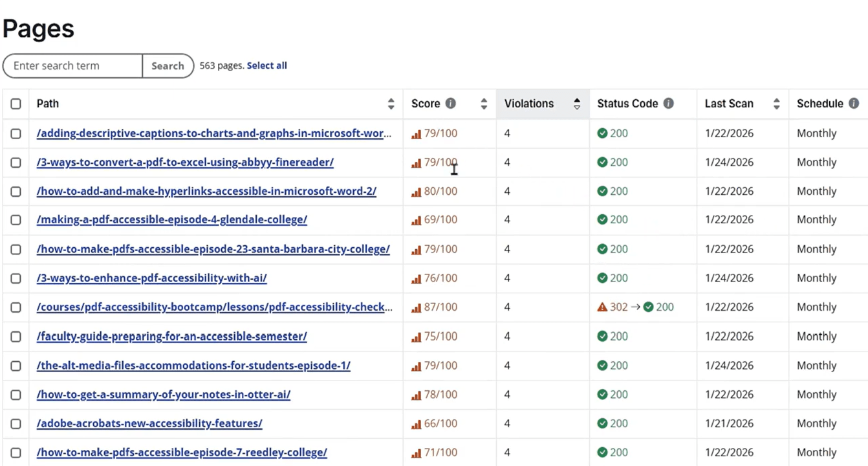The width and height of the screenshot is (868, 466).
Task: Click the score bar icon beside 87/100
Action: pos(415,307)
